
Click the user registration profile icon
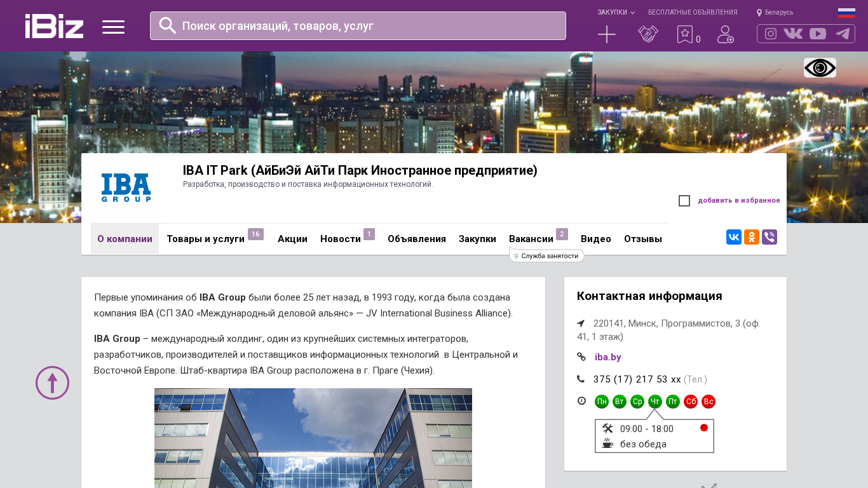(x=726, y=34)
